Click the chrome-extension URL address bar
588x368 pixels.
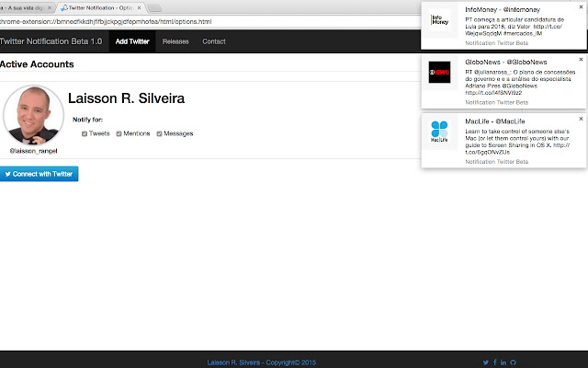click(x=210, y=22)
